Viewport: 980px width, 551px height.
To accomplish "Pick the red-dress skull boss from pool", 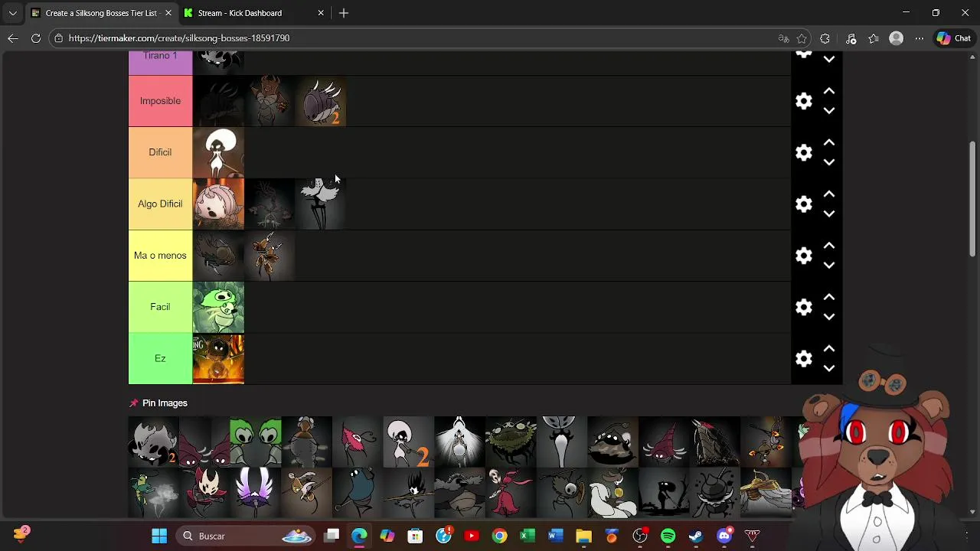I will coord(511,493).
